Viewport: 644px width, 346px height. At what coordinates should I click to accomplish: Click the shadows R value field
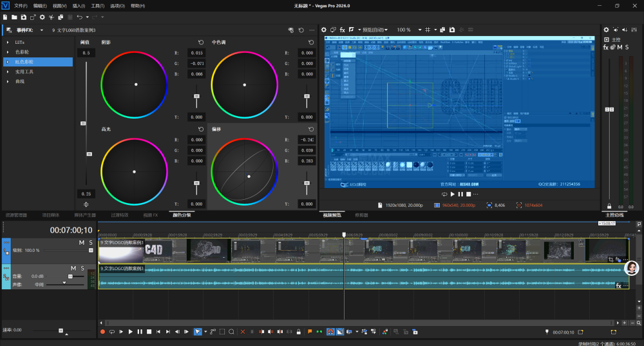pyautogui.click(x=196, y=53)
